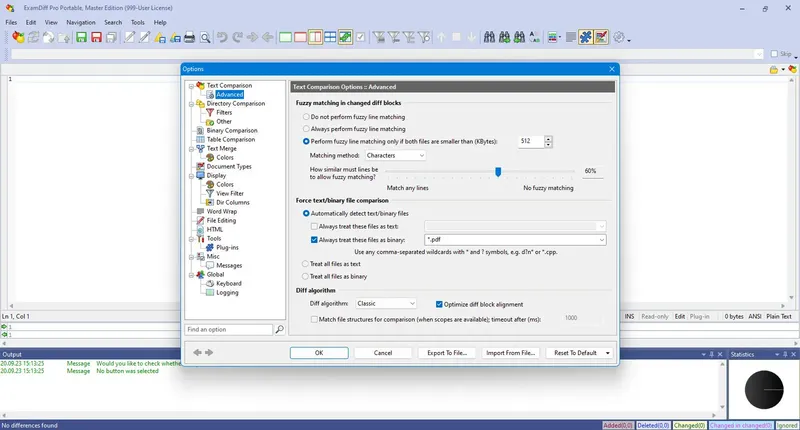The image size is (800, 430).
Task: Click the OK button
Action: point(319,353)
